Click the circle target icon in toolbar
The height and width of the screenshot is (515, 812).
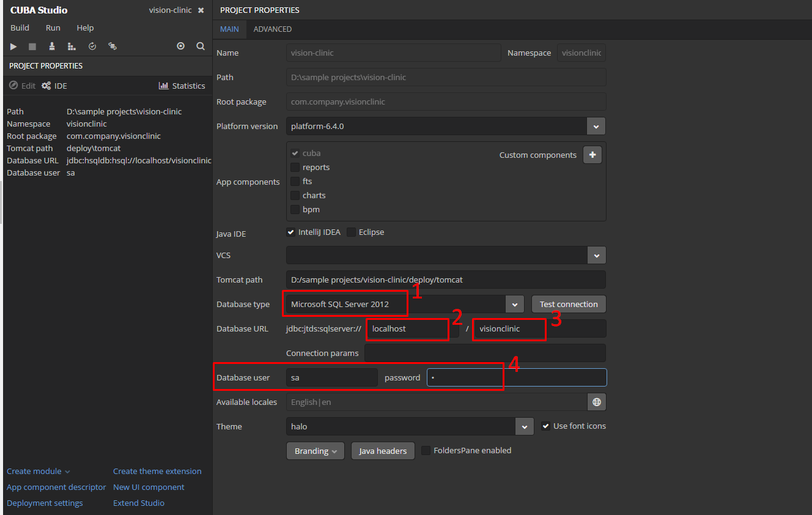pos(180,46)
